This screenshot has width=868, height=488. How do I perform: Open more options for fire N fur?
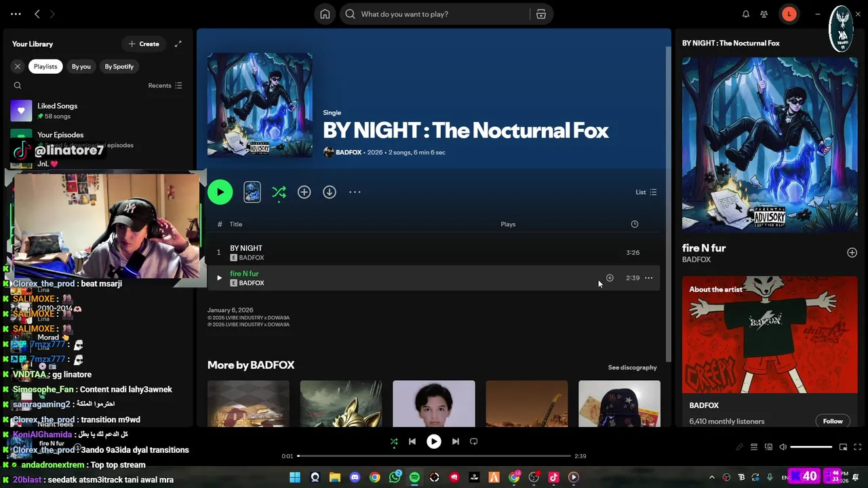tap(648, 278)
